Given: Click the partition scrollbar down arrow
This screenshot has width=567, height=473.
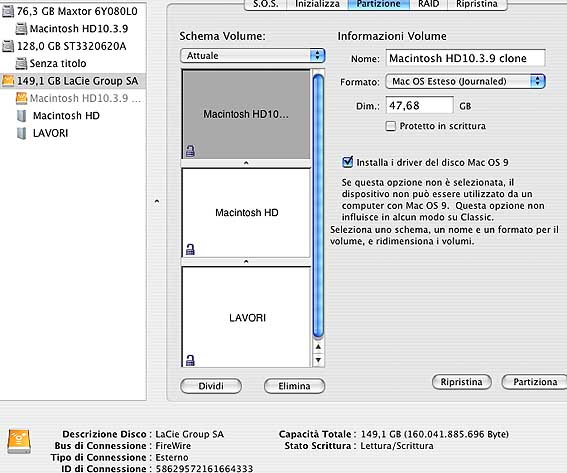Looking at the screenshot, I should pyautogui.click(x=318, y=360).
